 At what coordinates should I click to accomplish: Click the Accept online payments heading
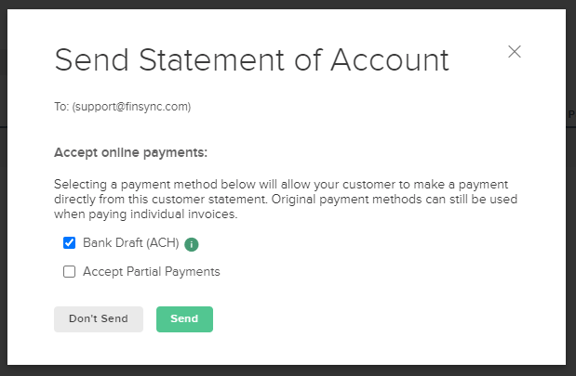[131, 153]
